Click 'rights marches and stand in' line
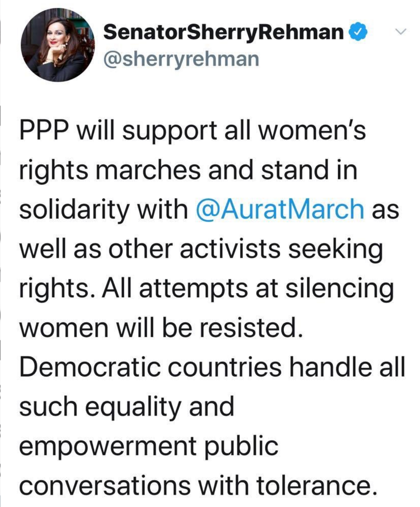 pyautogui.click(x=188, y=170)
